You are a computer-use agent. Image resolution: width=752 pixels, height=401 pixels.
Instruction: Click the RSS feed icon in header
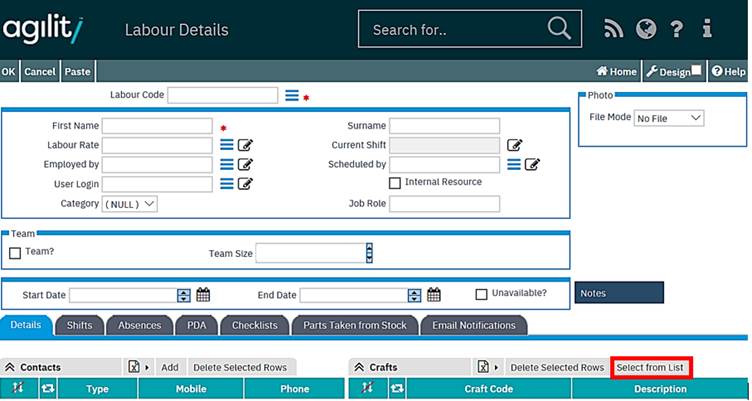pos(614,29)
